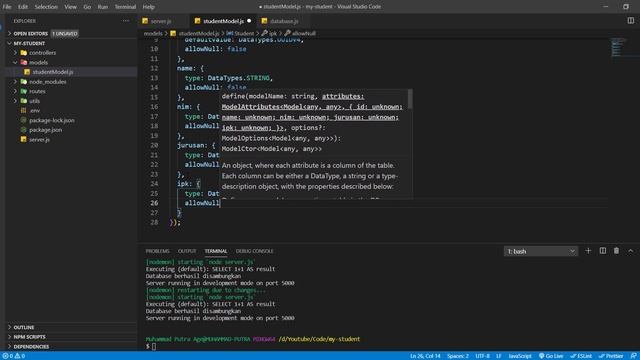Image resolution: width=640 pixels, height=360 pixels.
Task: Click the feedback icon in status bar
Action: [633, 356]
